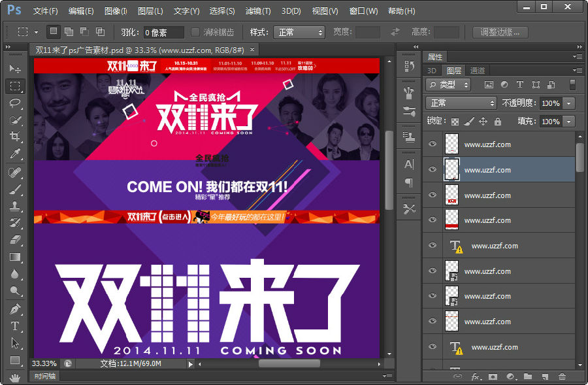
Task: Open the layer blend mode dropdown
Action: (461, 103)
